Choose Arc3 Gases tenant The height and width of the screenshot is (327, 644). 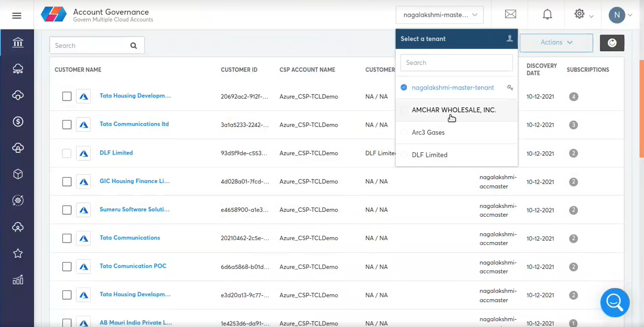click(457, 132)
